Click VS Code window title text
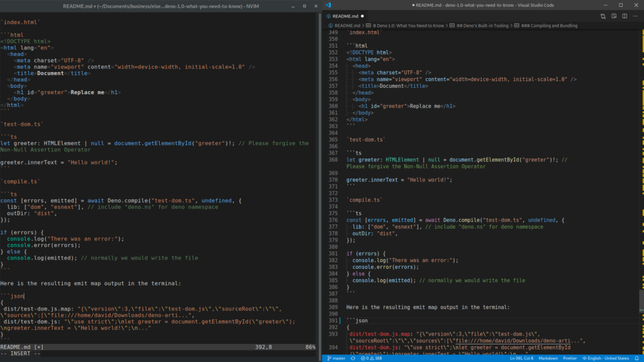This screenshot has width=644, height=362. click(x=484, y=5)
